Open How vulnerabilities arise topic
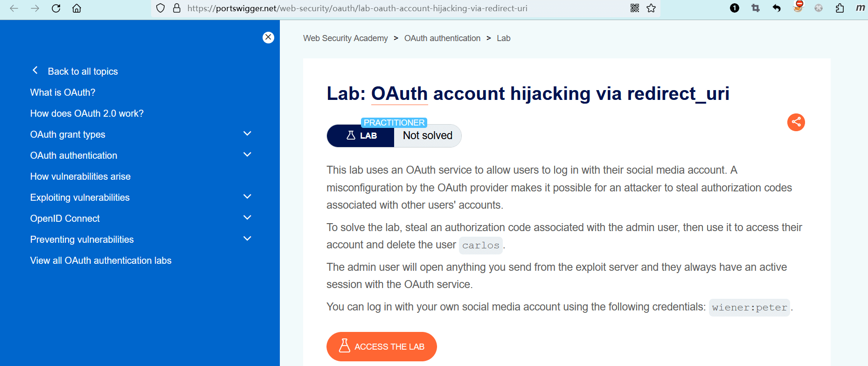868x366 pixels. pyautogui.click(x=80, y=176)
